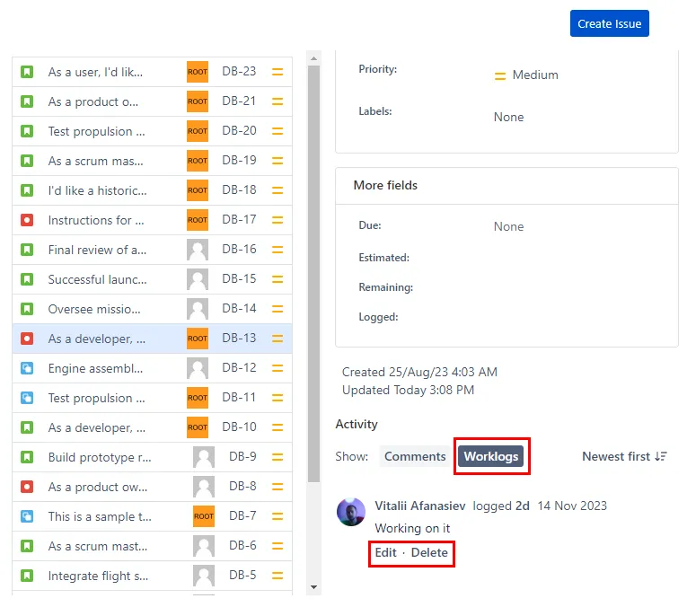
Task: Click subtask type icon for DB-12
Action: (27, 368)
